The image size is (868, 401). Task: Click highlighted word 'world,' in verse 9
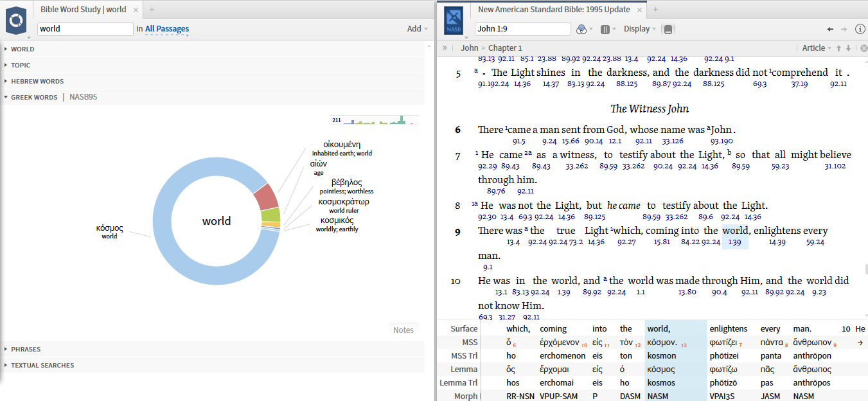point(736,231)
